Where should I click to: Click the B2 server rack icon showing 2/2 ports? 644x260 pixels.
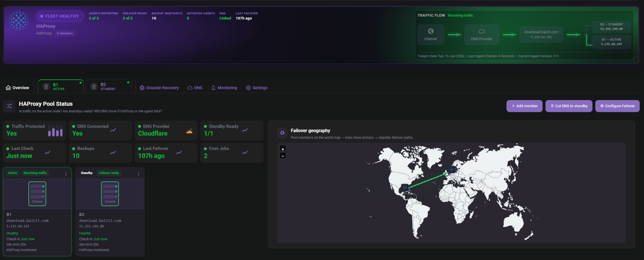click(x=110, y=194)
